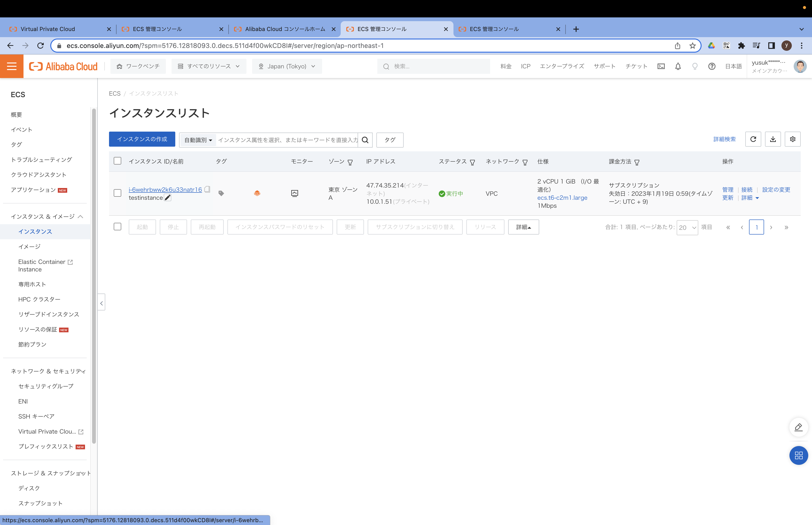Expand the 自動識別 filter dropdown
Image resolution: width=812 pixels, height=525 pixels.
coord(198,140)
